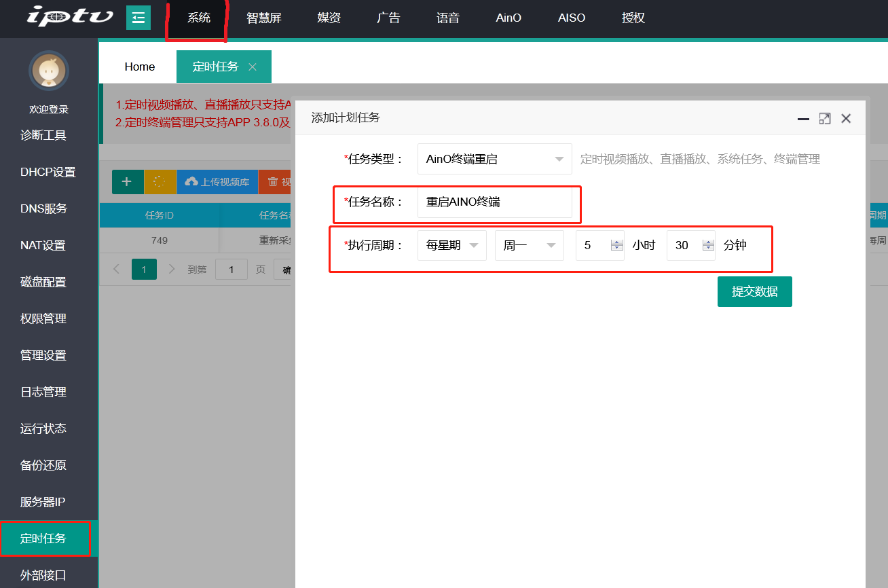Switch to the Home tab
The image size is (888, 588).
coord(140,67)
